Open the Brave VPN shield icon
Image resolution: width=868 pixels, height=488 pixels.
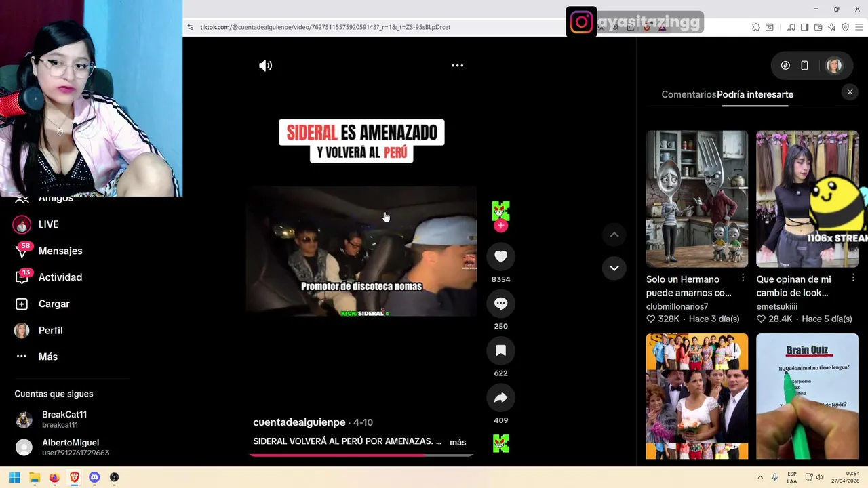[x=845, y=27]
